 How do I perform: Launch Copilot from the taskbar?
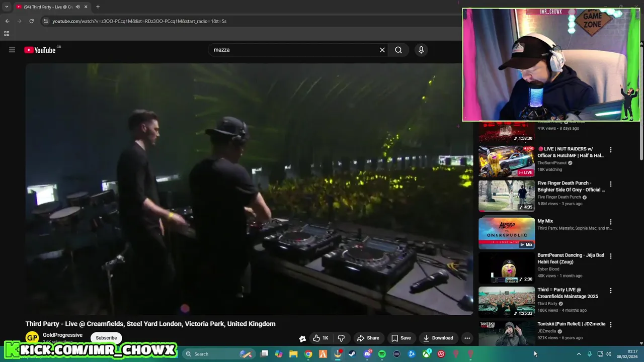(x=279, y=354)
